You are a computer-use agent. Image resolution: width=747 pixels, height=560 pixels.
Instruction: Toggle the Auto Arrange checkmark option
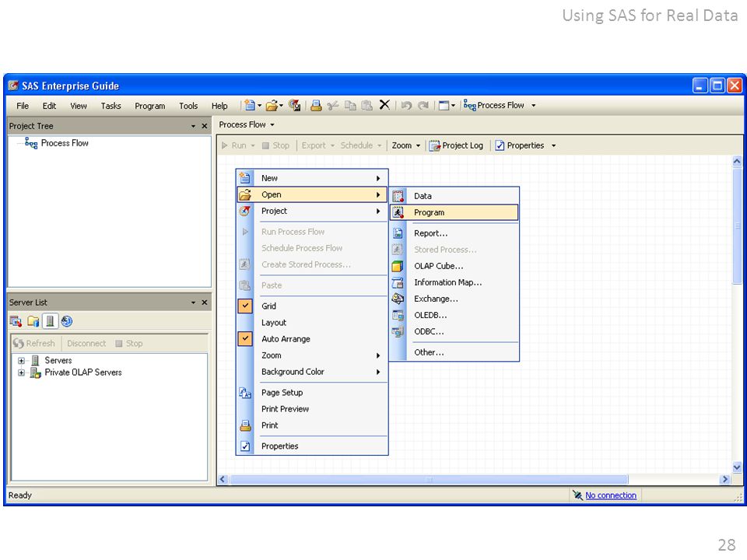pyautogui.click(x=245, y=338)
